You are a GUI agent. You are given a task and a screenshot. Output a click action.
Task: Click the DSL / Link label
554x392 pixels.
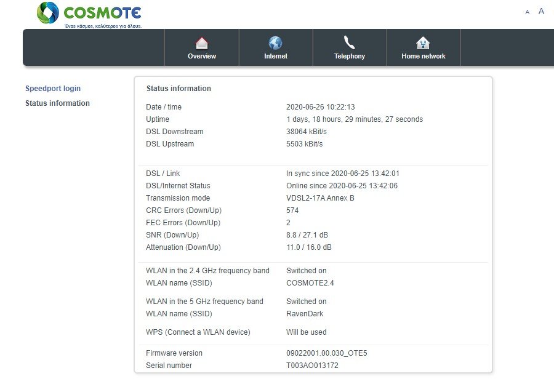(x=163, y=174)
